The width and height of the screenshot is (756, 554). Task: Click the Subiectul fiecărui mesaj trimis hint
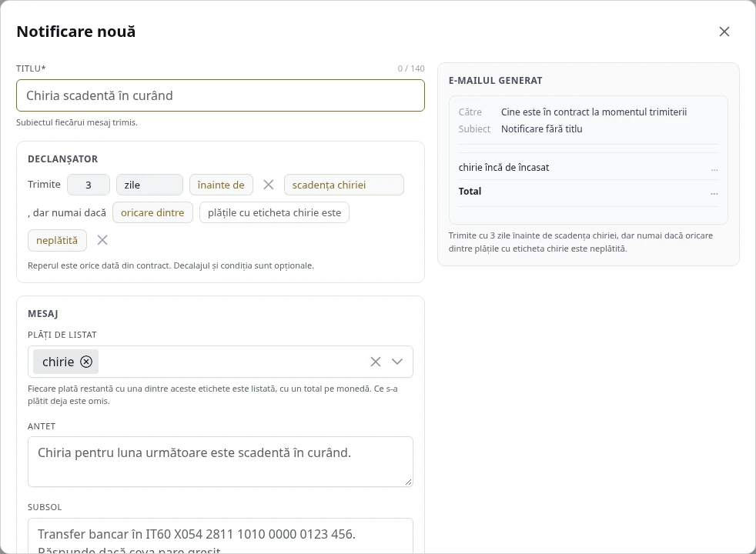pyautogui.click(x=77, y=122)
